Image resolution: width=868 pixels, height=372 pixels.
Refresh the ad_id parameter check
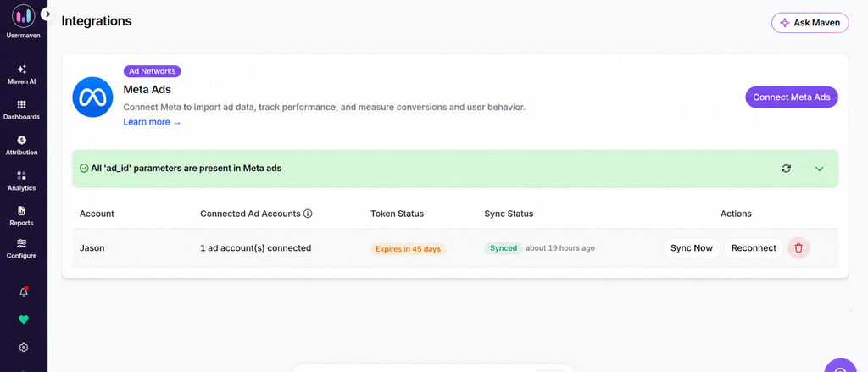[x=786, y=169]
